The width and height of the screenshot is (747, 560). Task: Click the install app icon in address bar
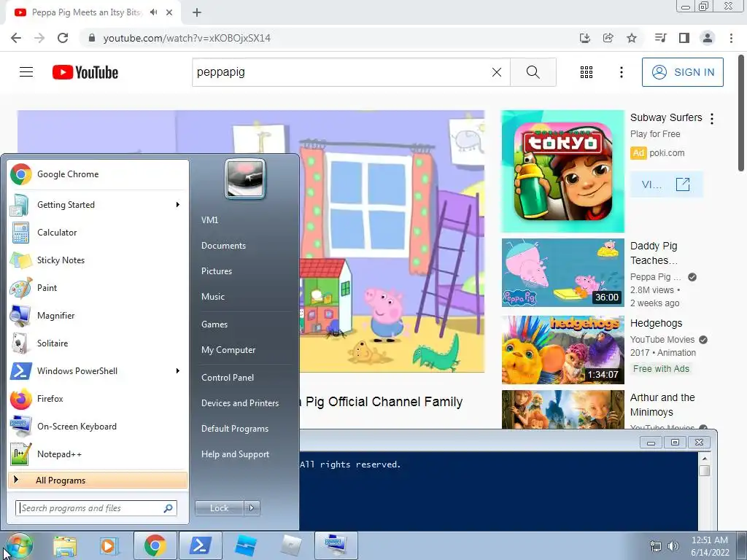point(585,38)
